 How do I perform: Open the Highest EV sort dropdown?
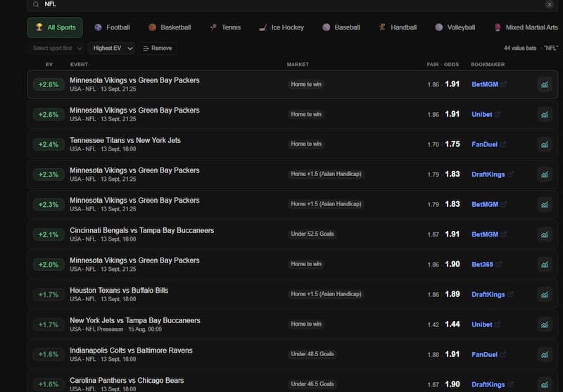tap(112, 48)
